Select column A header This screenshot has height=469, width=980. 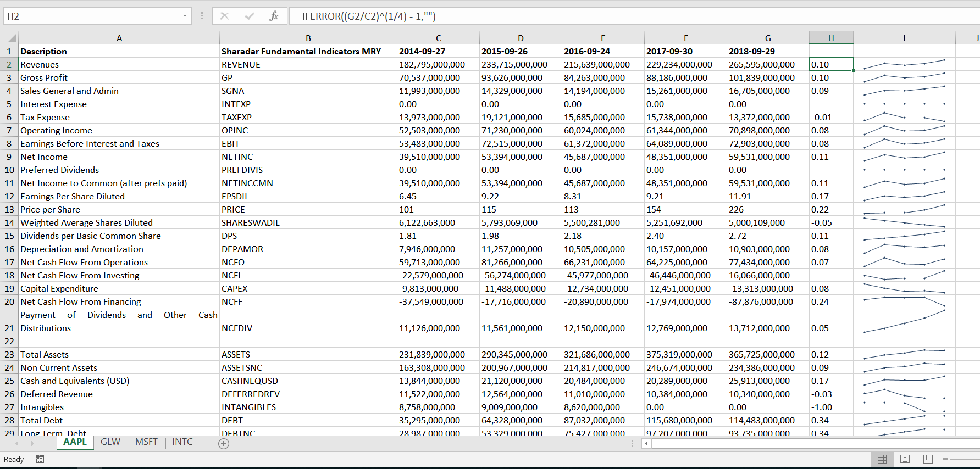tap(119, 38)
